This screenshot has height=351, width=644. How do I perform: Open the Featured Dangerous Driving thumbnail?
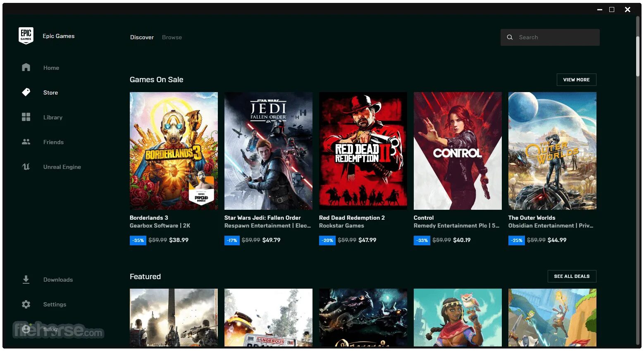point(268,317)
